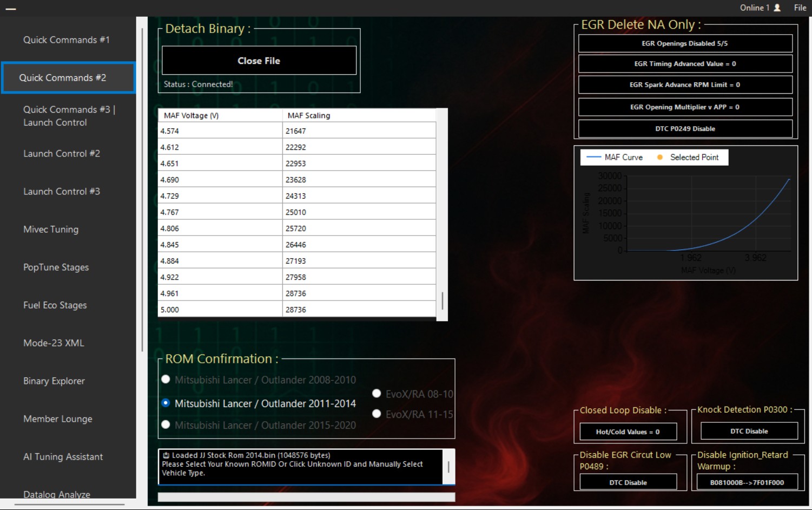Image resolution: width=812 pixels, height=510 pixels.
Task: Click the Close File button
Action: [x=259, y=61]
